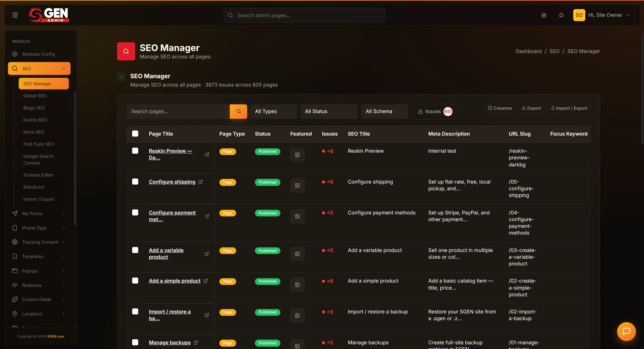Image resolution: width=644 pixels, height=349 pixels.
Task: Check the Manage backups row checkbox
Action: tap(135, 342)
